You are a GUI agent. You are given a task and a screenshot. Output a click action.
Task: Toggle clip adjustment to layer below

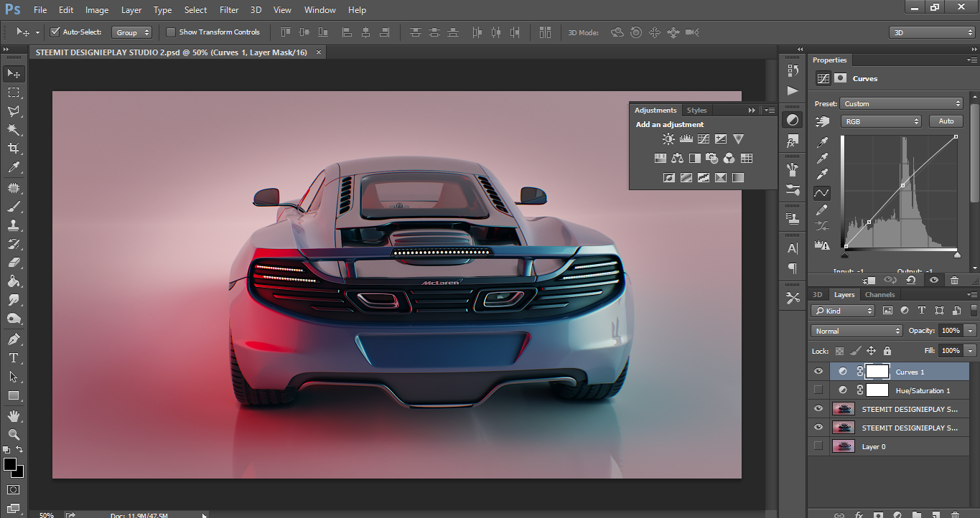[869, 281]
